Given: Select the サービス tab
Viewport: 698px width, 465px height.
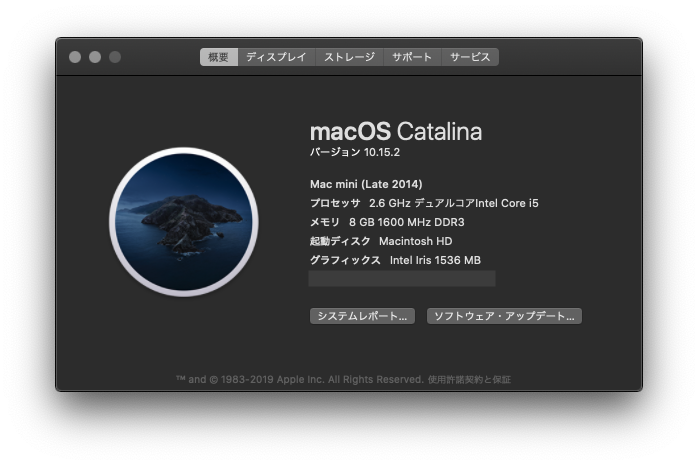Looking at the screenshot, I should pos(470,57).
